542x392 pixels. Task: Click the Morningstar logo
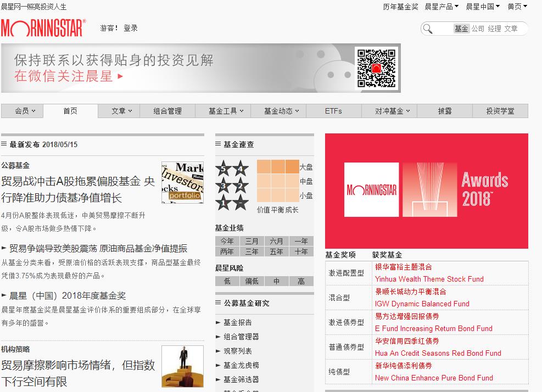pos(44,29)
